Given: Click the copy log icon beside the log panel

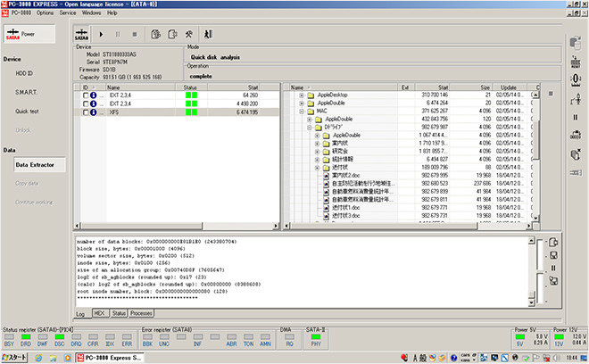Looking at the screenshot, I should [x=553, y=243].
